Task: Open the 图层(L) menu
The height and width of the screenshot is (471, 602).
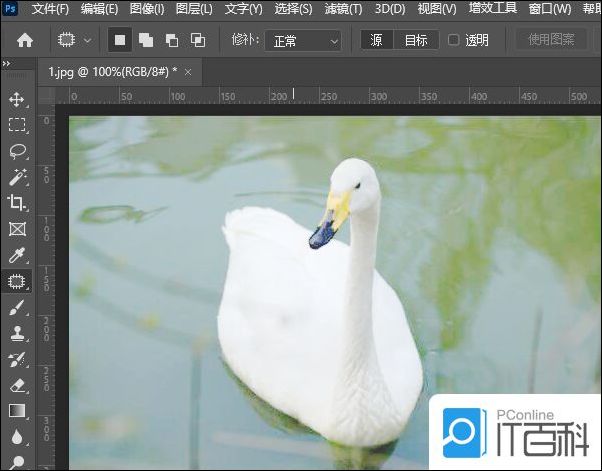Action: (194, 9)
